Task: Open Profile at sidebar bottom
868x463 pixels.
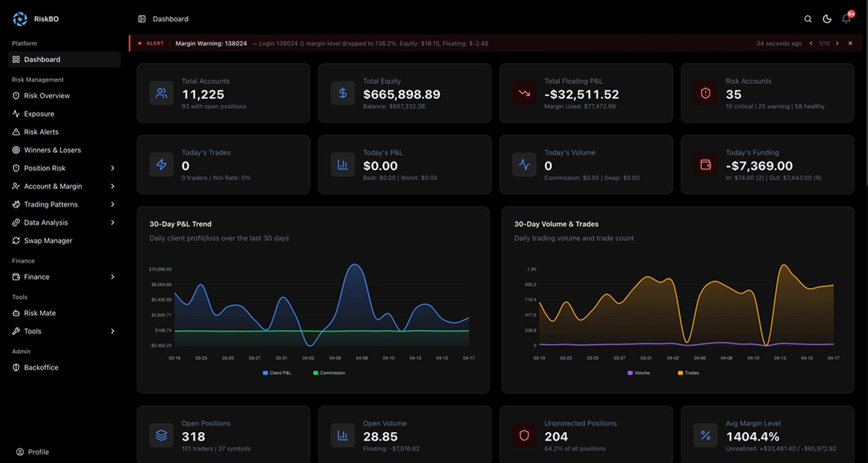Action: (38, 452)
